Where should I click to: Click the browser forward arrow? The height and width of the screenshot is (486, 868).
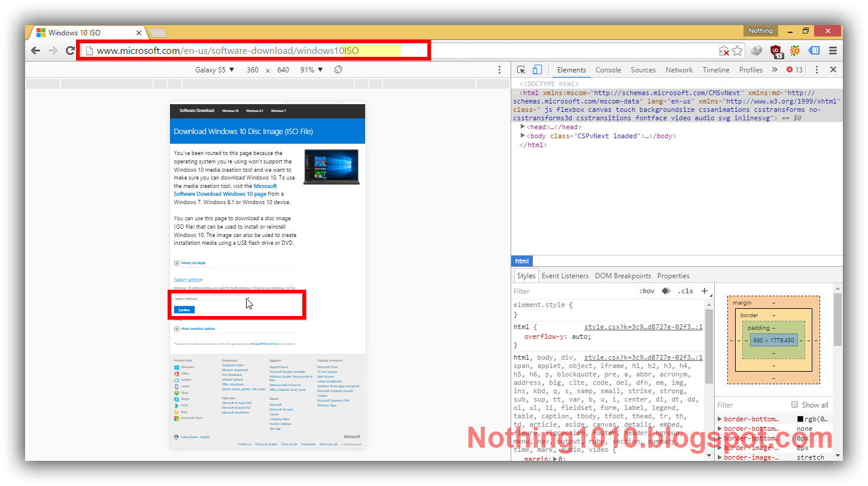coord(53,51)
